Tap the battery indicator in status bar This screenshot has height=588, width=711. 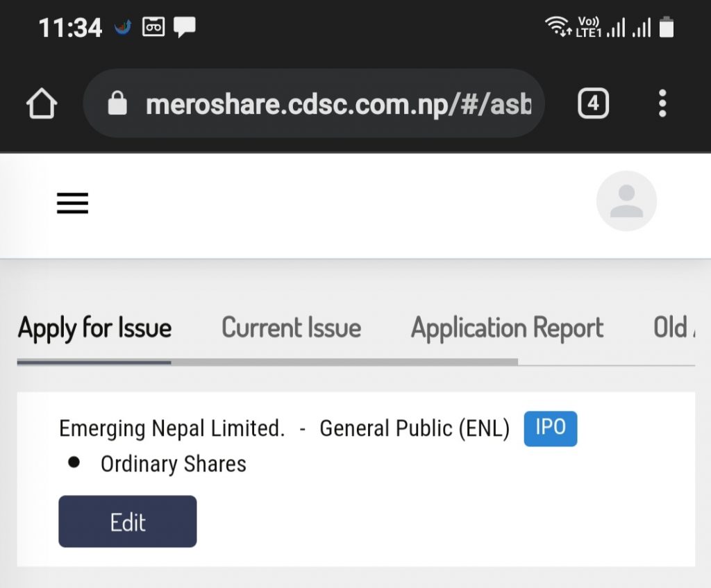click(x=666, y=27)
